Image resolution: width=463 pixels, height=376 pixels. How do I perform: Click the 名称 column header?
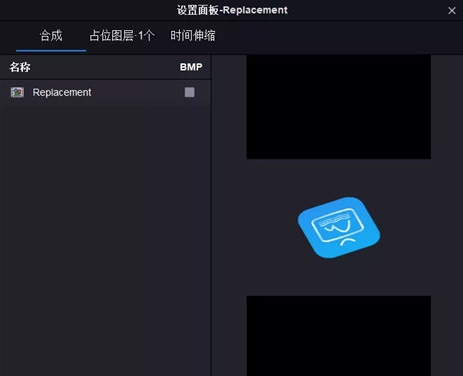[x=20, y=67]
